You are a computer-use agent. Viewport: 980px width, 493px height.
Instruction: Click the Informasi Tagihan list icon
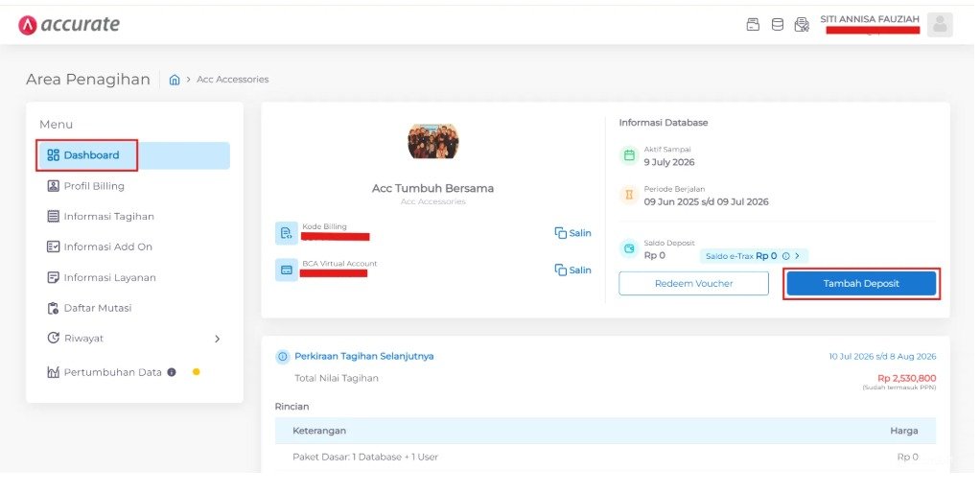click(x=53, y=216)
